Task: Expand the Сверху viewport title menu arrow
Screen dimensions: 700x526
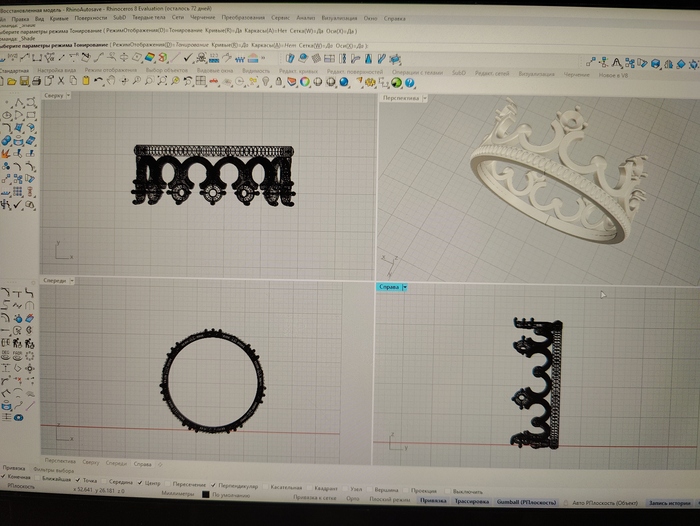Action: 70,95
